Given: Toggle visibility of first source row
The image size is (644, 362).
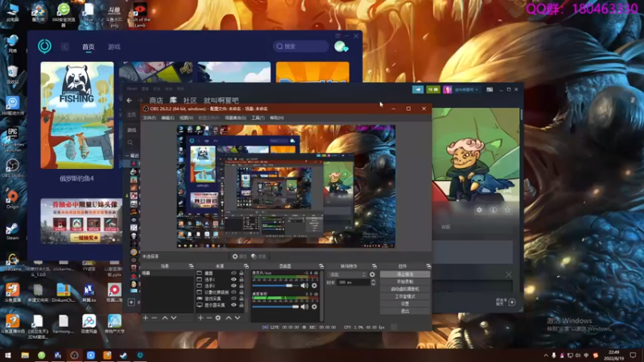Looking at the screenshot, I should [x=233, y=273].
